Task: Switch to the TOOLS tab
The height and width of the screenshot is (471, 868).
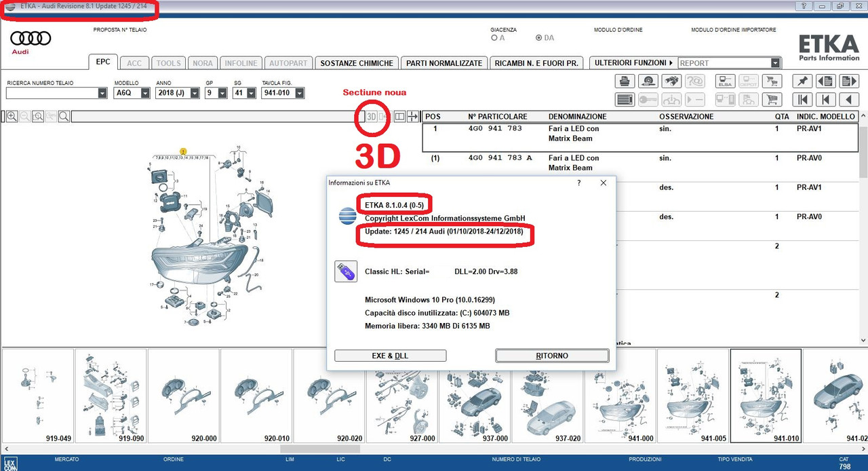Action: [169, 63]
